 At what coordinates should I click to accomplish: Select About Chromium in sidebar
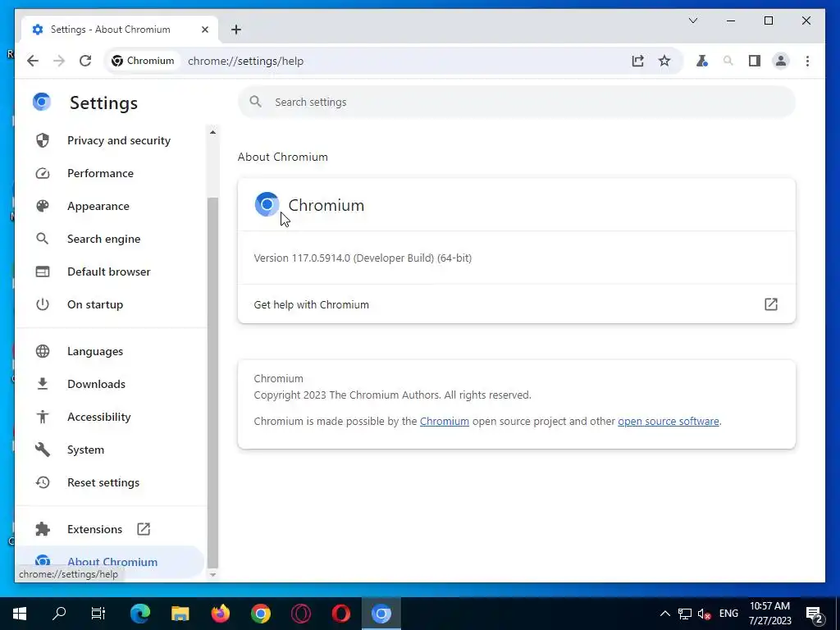[111, 562]
